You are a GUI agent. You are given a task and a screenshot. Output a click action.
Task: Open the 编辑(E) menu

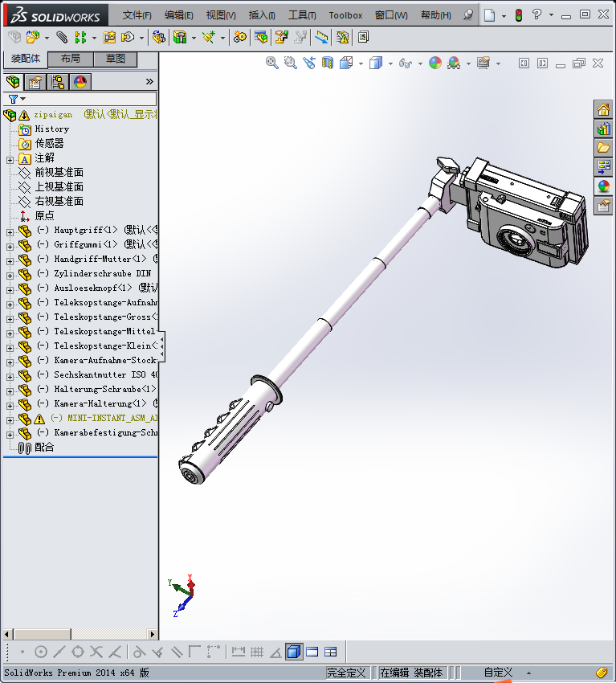[178, 15]
